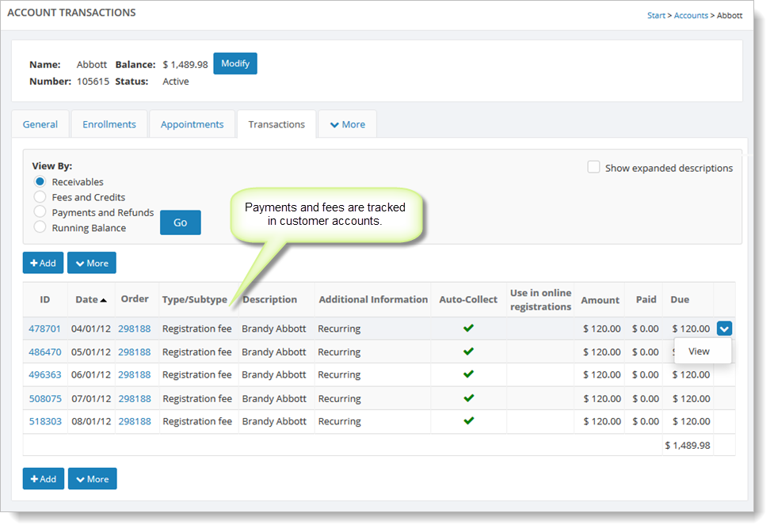
Task: Switch view to Running Balance
Action: 40,227
